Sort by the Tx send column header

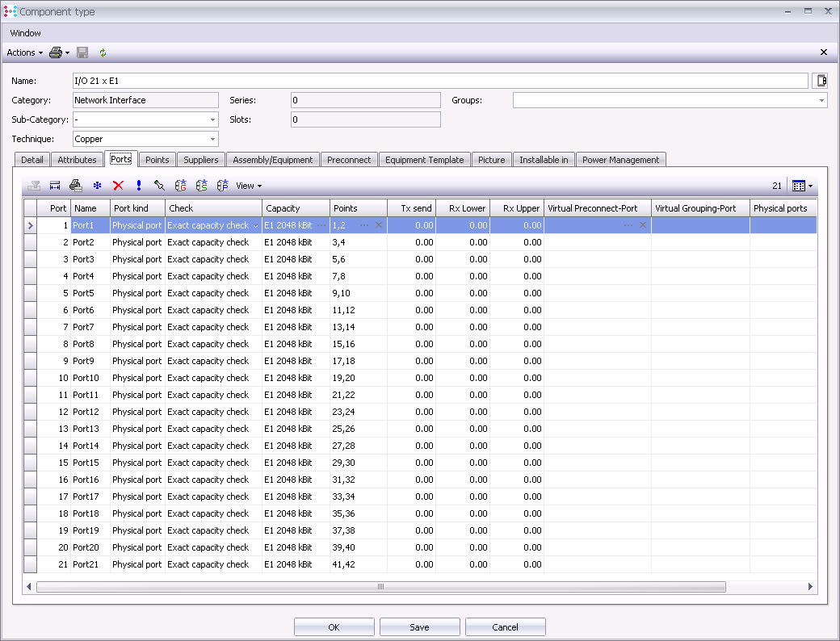click(411, 208)
